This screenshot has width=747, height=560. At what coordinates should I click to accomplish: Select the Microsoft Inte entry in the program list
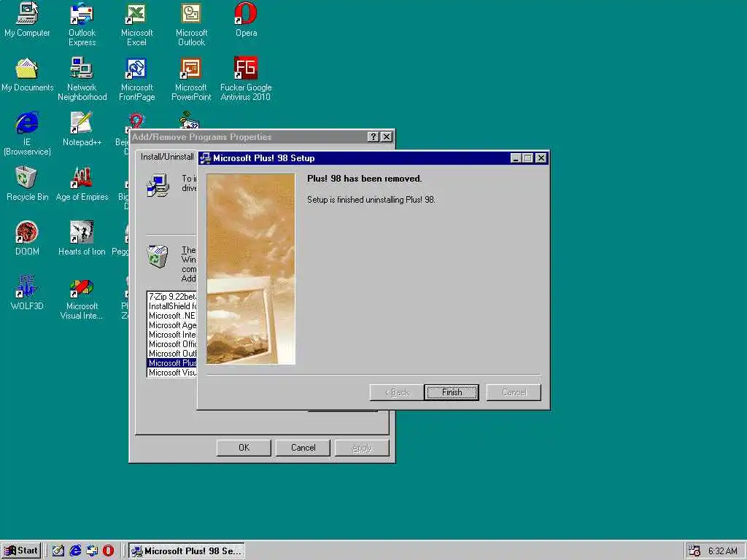coord(172,334)
